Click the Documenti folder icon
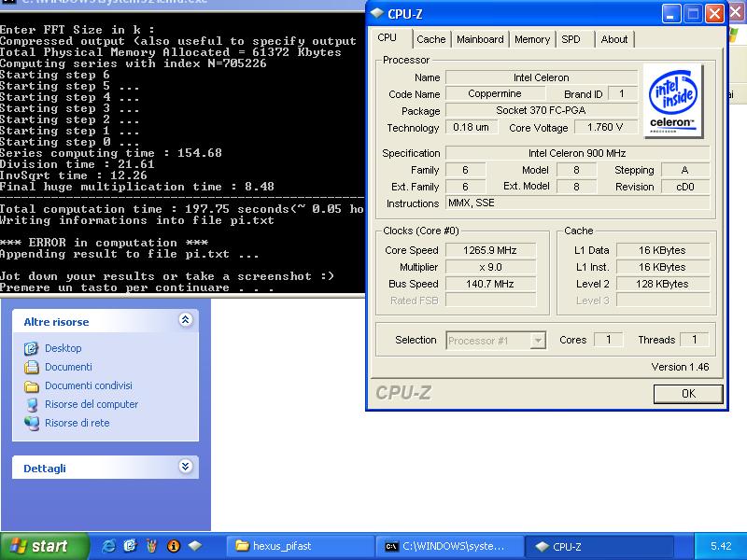Screen dimensions: 747x560 (x=32, y=367)
